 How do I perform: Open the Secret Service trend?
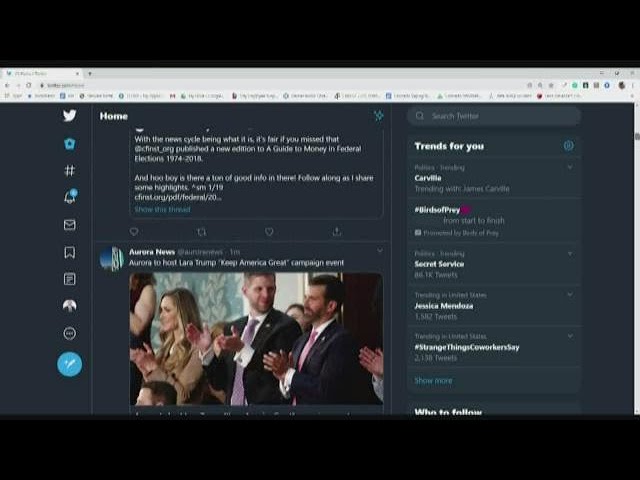[493, 264]
